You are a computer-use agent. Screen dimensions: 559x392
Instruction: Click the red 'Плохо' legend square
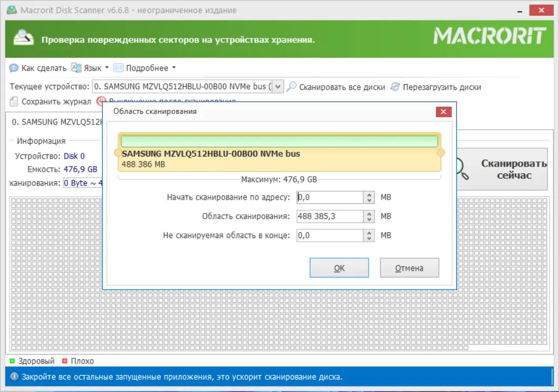click(65, 361)
